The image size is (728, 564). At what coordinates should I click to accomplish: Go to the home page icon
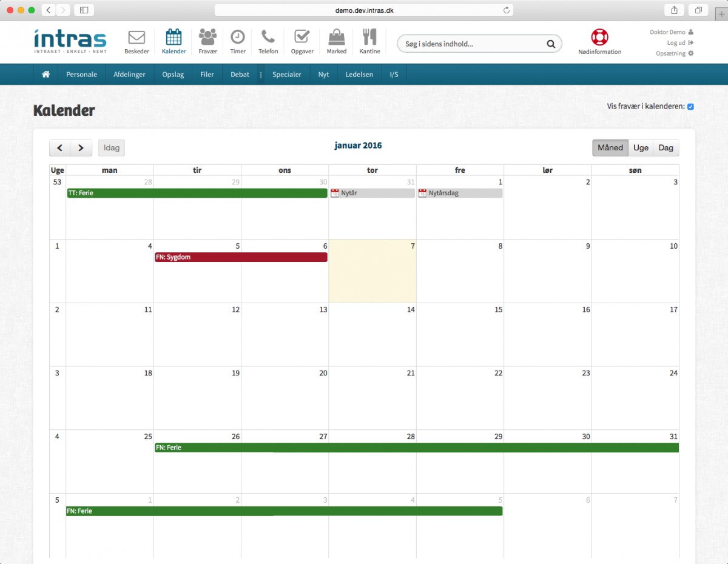pos(45,75)
